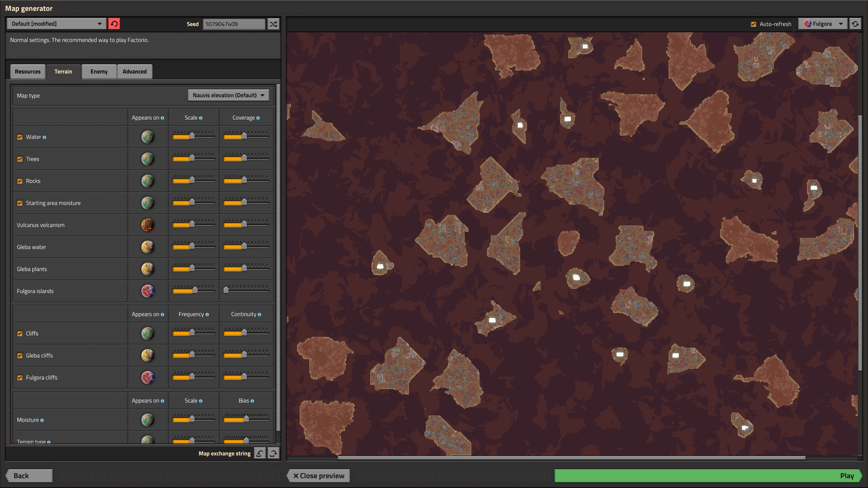The height and width of the screenshot is (488, 868).
Task: Adjust the Gleba cliffs Frequency slider
Action: (x=194, y=355)
